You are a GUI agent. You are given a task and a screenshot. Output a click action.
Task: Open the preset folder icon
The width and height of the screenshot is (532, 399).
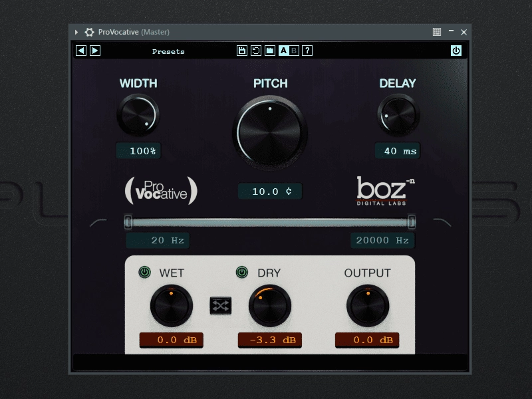(270, 51)
